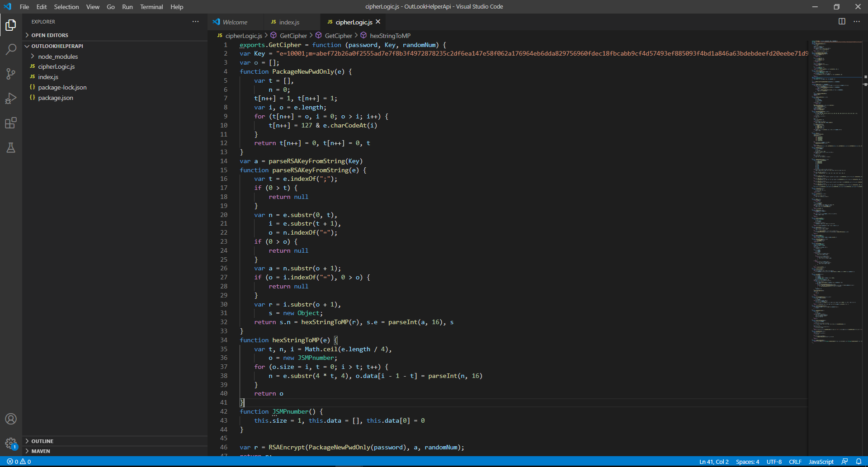
Task: Click the JavaScript language mode indicator
Action: 821,462
